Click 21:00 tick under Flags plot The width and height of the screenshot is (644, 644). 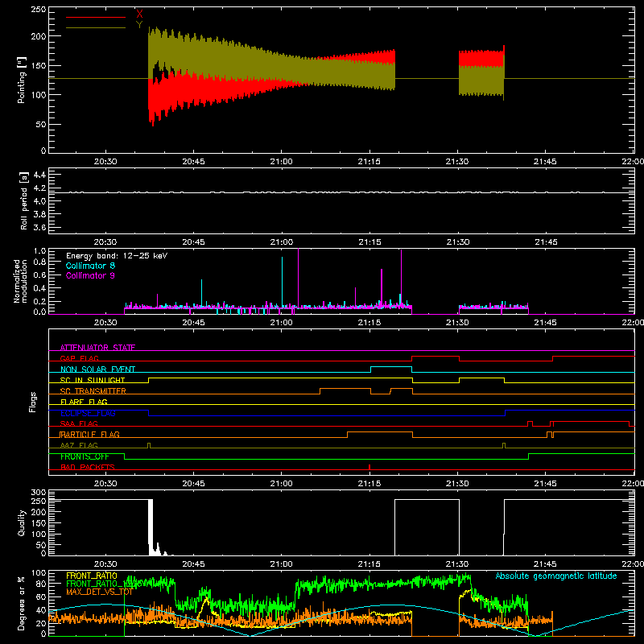pos(281,484)
